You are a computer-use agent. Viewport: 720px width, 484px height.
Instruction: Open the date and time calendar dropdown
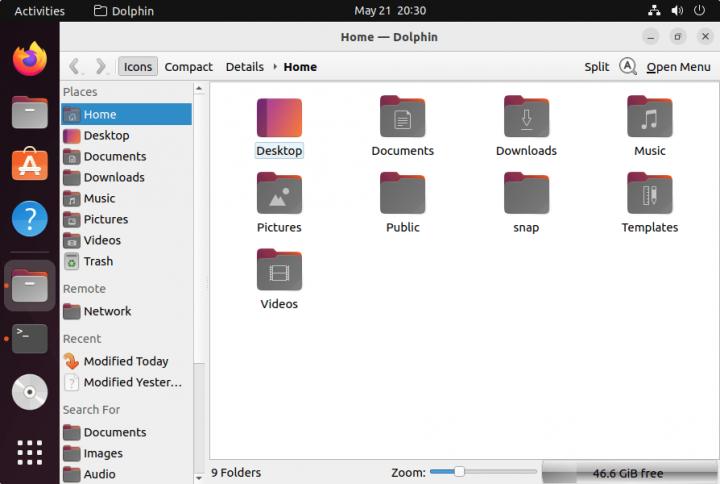click(390, 11)
